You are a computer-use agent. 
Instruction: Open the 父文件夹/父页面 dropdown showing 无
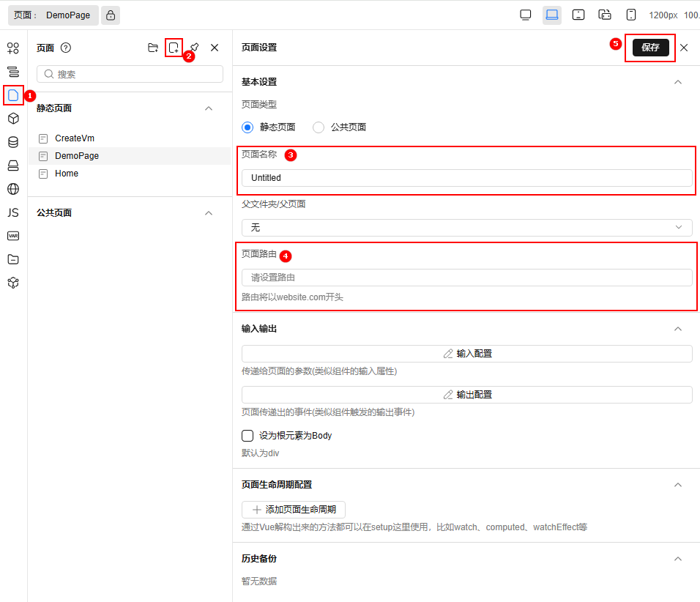(x=466, y=227)
